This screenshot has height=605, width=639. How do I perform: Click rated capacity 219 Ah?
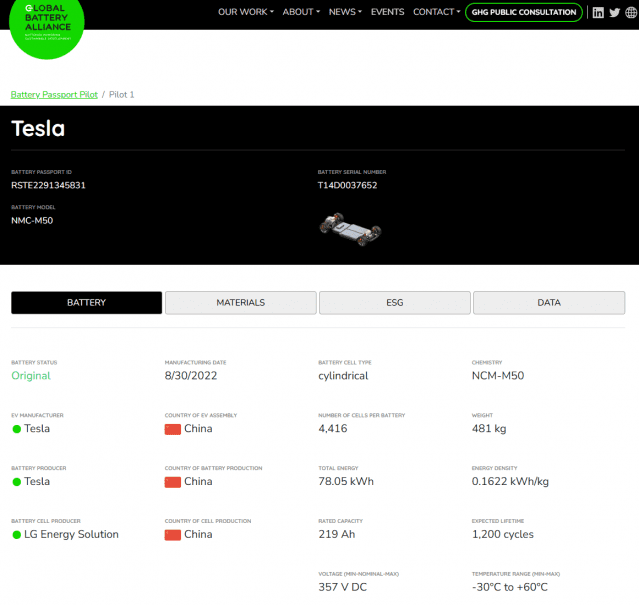click(x=337, y=535)
